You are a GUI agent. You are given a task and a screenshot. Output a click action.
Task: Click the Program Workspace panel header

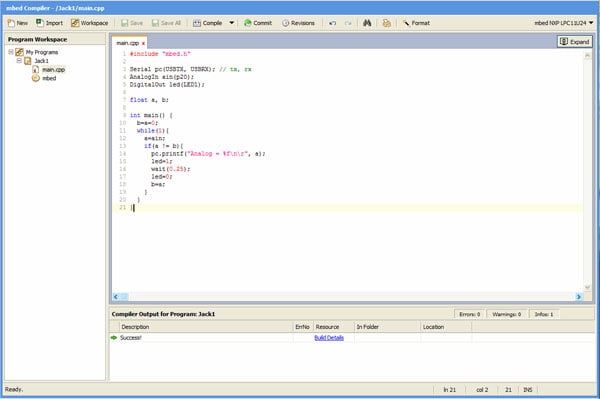coord(55,39)
